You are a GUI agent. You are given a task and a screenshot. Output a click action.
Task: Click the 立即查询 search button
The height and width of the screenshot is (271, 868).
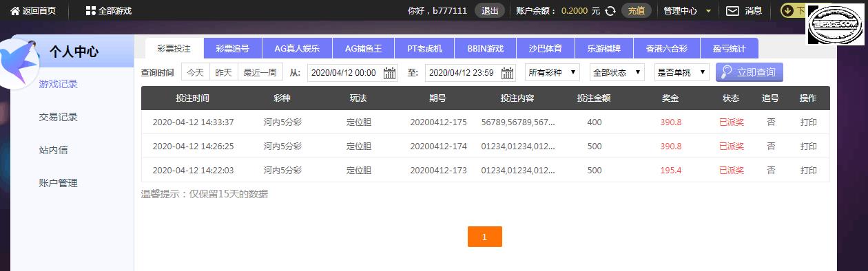[x=750, y=72]
